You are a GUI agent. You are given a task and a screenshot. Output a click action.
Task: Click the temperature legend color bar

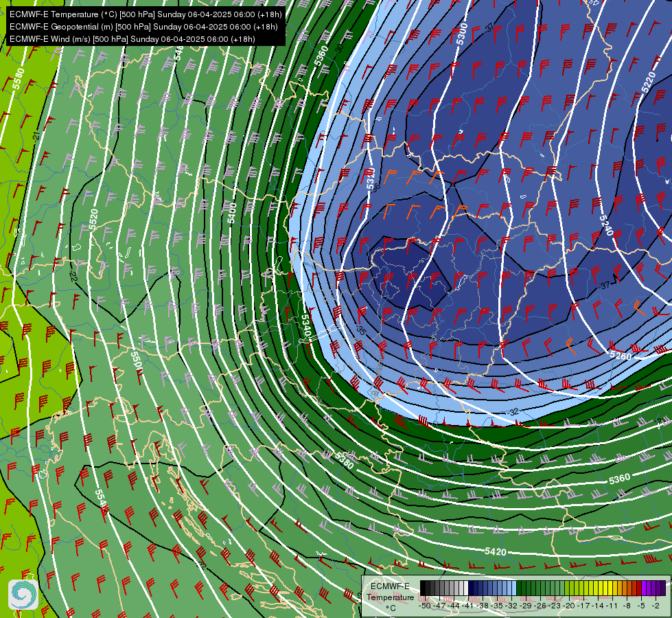[x=542, y=588]
